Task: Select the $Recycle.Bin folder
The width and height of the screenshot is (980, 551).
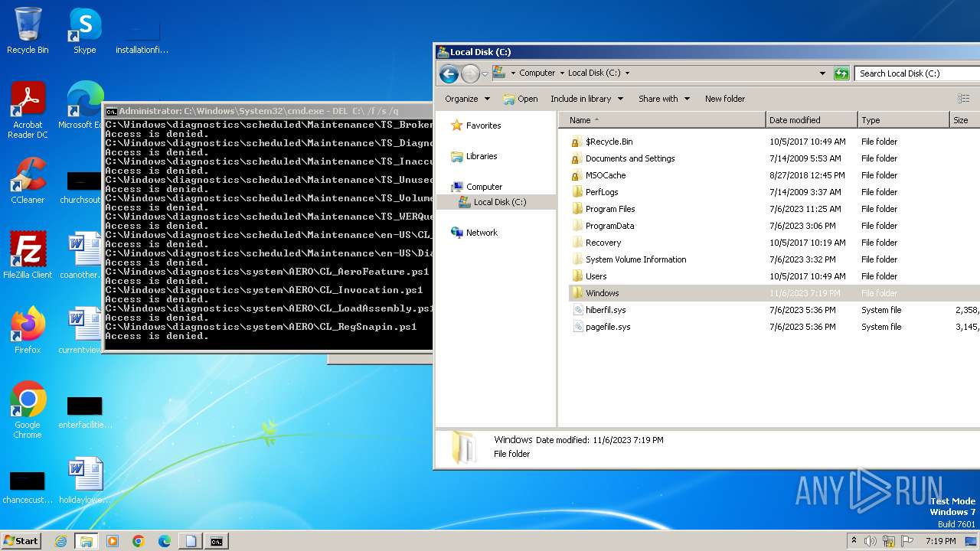Action: [x=601, y=142]
